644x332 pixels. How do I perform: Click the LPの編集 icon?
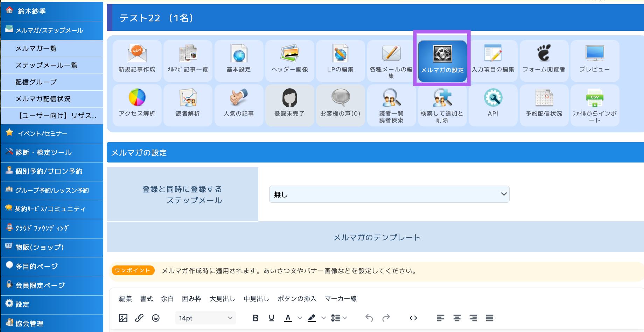tap(340, 60)
